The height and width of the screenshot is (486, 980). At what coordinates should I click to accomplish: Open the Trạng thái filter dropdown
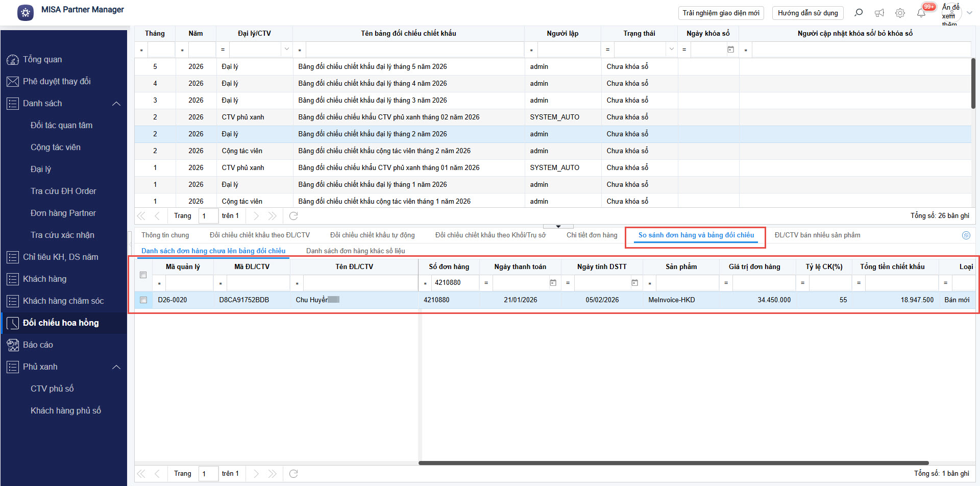[671, 50]
